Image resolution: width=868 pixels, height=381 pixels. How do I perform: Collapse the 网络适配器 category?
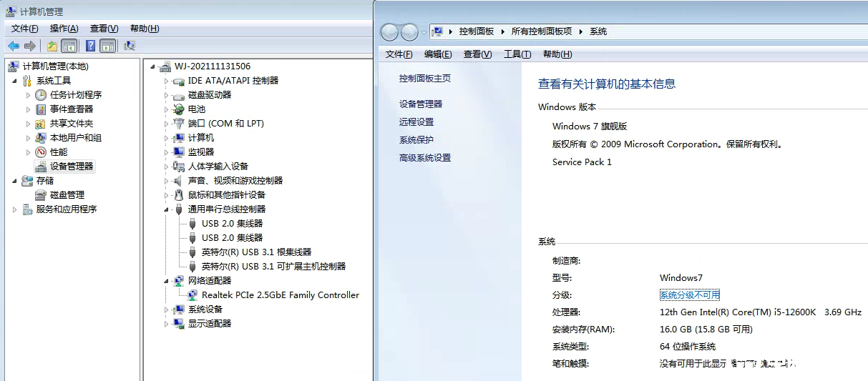pos(167,281)
